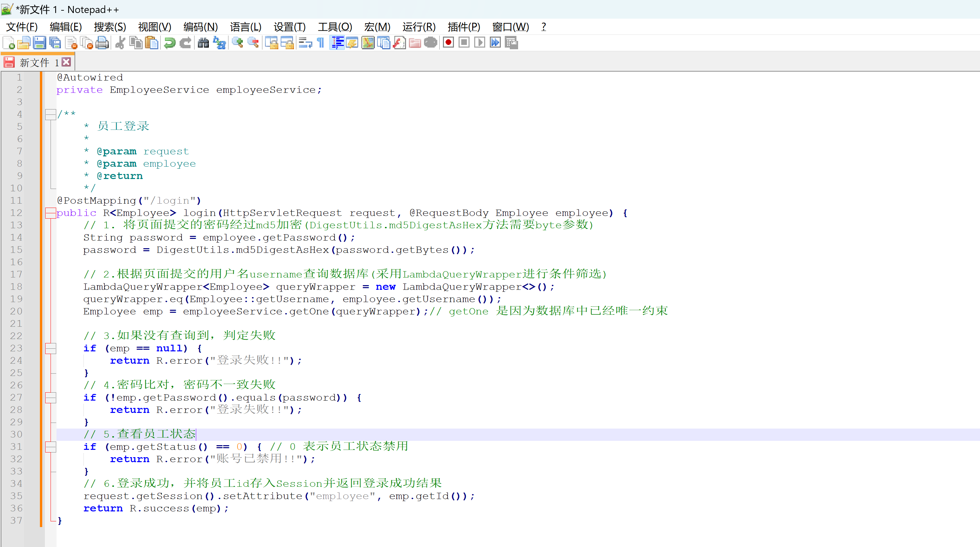
Task: Toggle the indent guide button
Action: click(x=337, y=43)
